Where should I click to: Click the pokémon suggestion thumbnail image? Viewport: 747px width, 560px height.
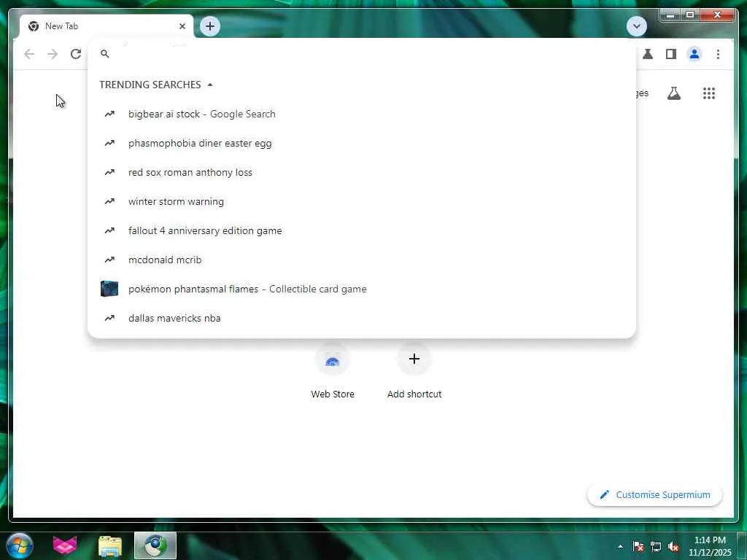109,289
